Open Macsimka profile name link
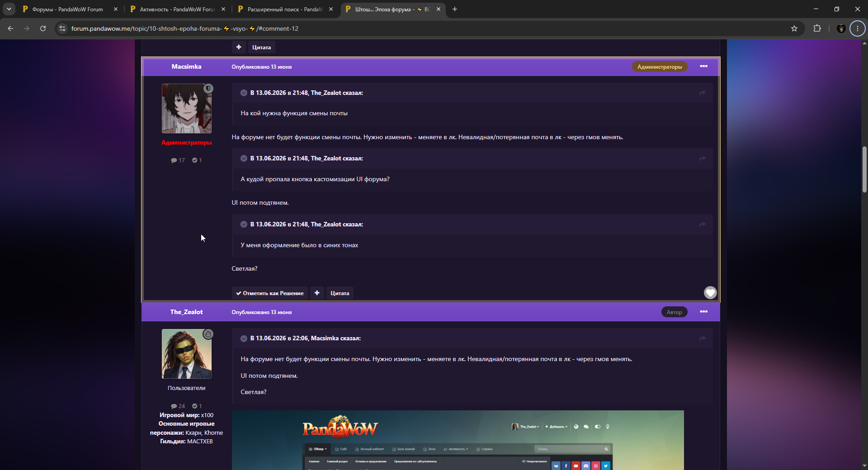868x470 pixels. pyautogui.click(x=186, y=66)
